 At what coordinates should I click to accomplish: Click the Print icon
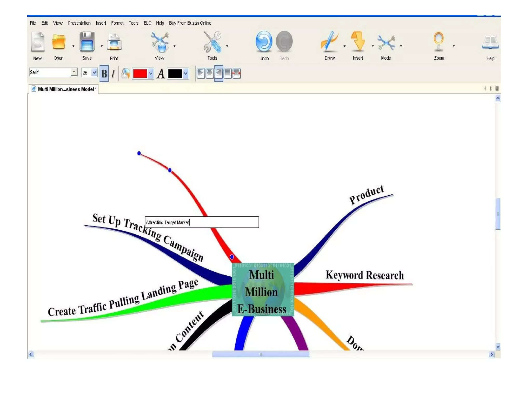114,42
